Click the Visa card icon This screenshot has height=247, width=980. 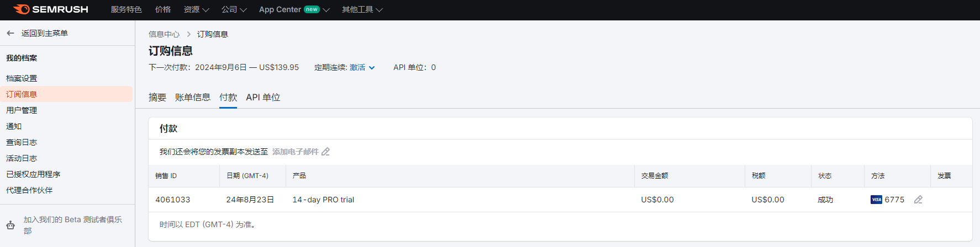point(876,200)
